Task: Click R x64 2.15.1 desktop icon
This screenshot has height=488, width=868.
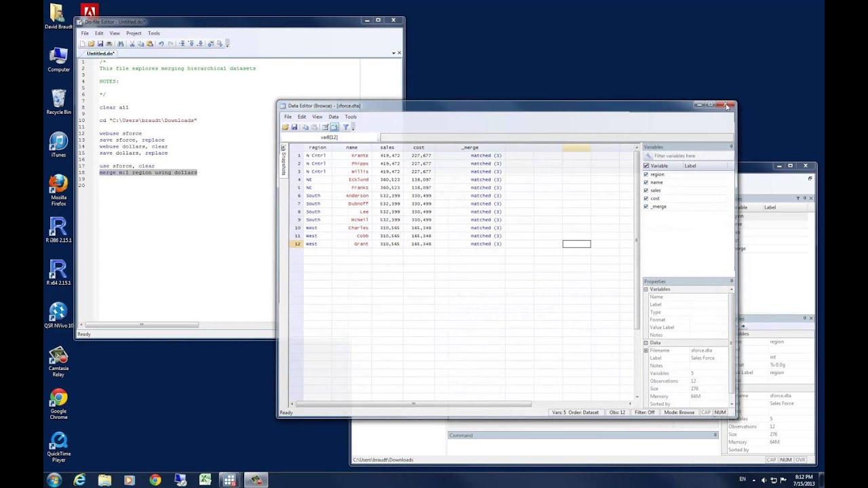Action: pyautogui.click(x=58, y=272)
